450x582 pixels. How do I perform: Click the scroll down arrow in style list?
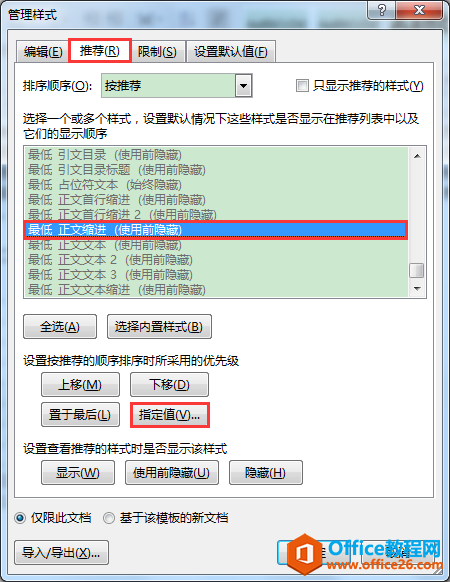(x=417, y=289)
